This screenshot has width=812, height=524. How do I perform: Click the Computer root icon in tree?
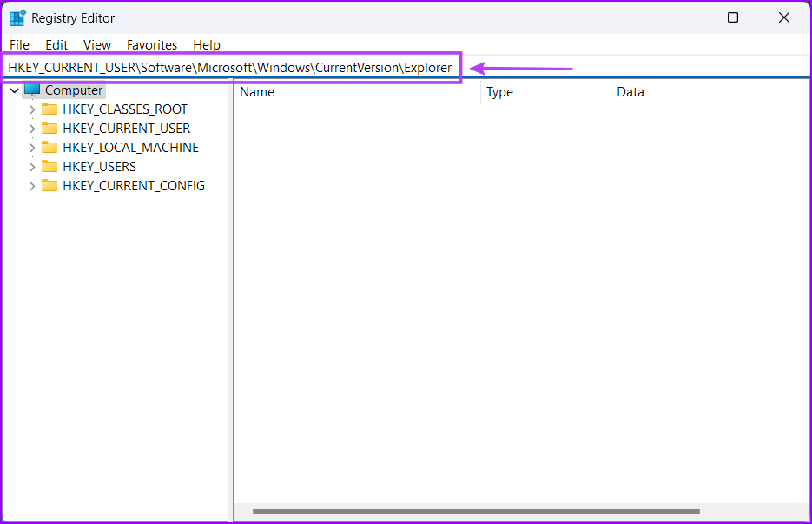click(32, 90)
